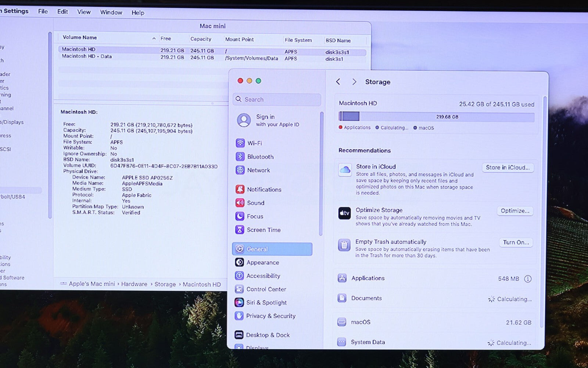Click the Documents row label
Viewport: 588px width, 368px height.
coord(366,298)
